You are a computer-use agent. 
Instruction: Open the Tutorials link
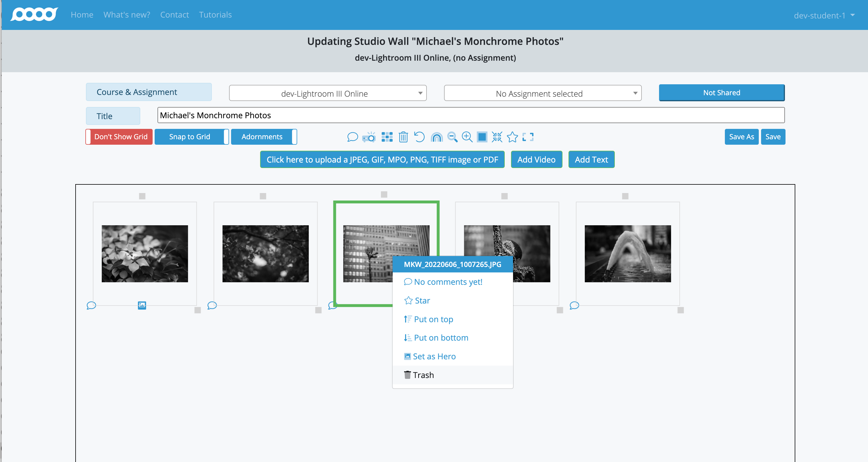[215, 14]
